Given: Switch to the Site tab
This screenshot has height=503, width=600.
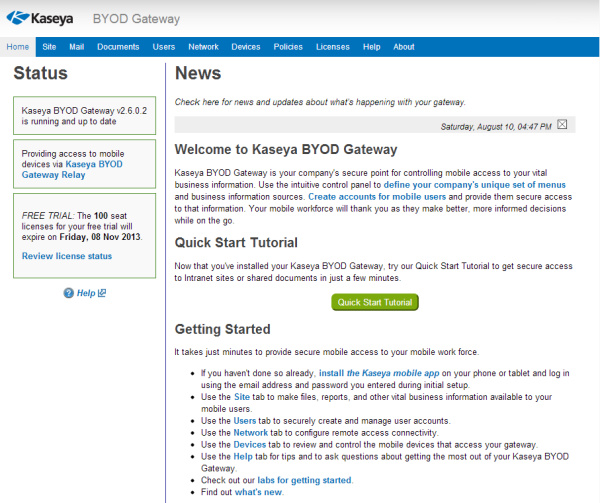Looking at the screenshot, I should click(49, 47).
